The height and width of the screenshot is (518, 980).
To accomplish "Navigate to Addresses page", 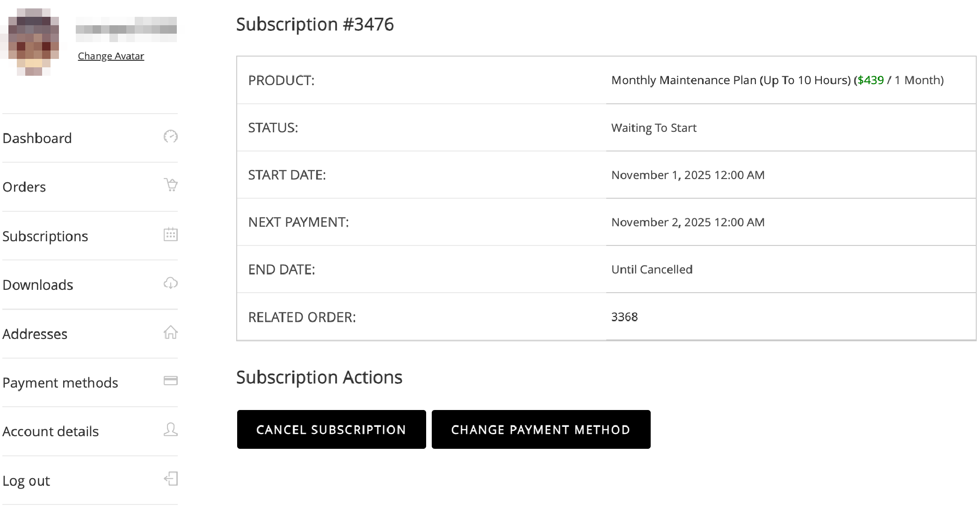I will 35,334.
